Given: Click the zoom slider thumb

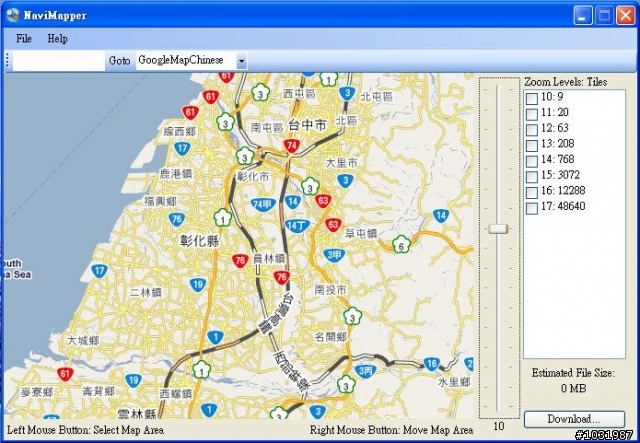Looking at the screenshot, I should point(498,228).
